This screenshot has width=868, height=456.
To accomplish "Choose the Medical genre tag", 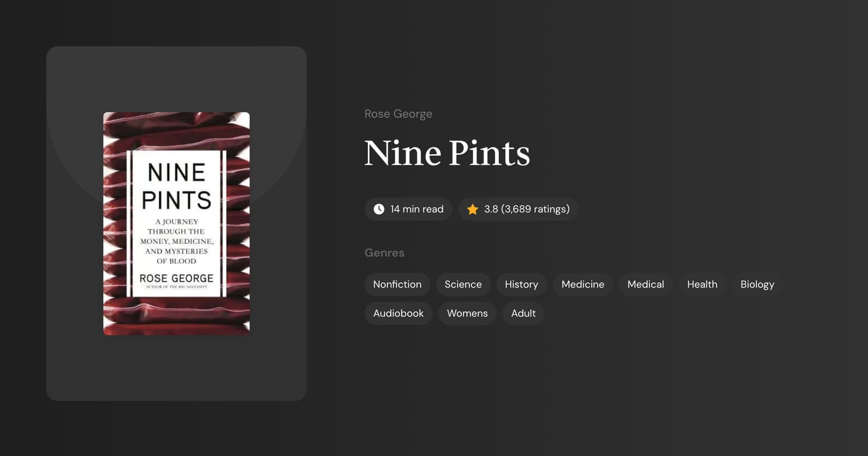I will tap(646, 284).
